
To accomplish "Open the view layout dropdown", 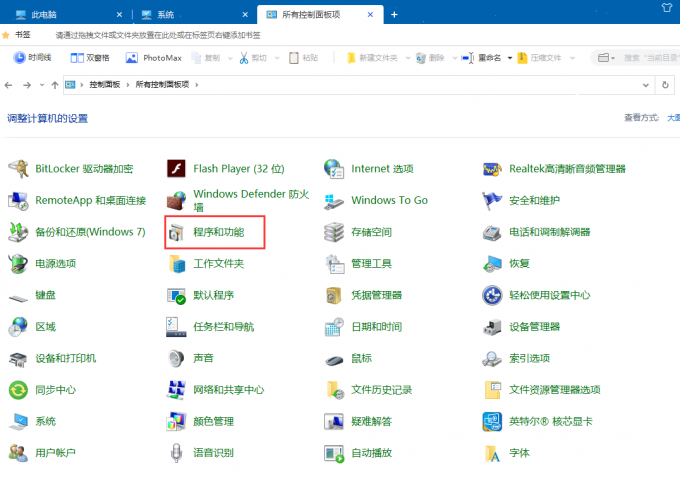I will [606, 58].
